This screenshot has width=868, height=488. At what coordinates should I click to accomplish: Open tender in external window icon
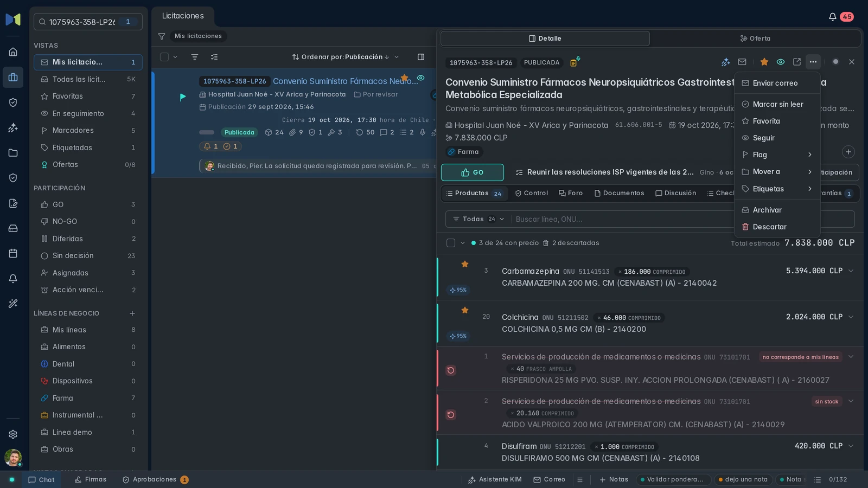[797, 62]
